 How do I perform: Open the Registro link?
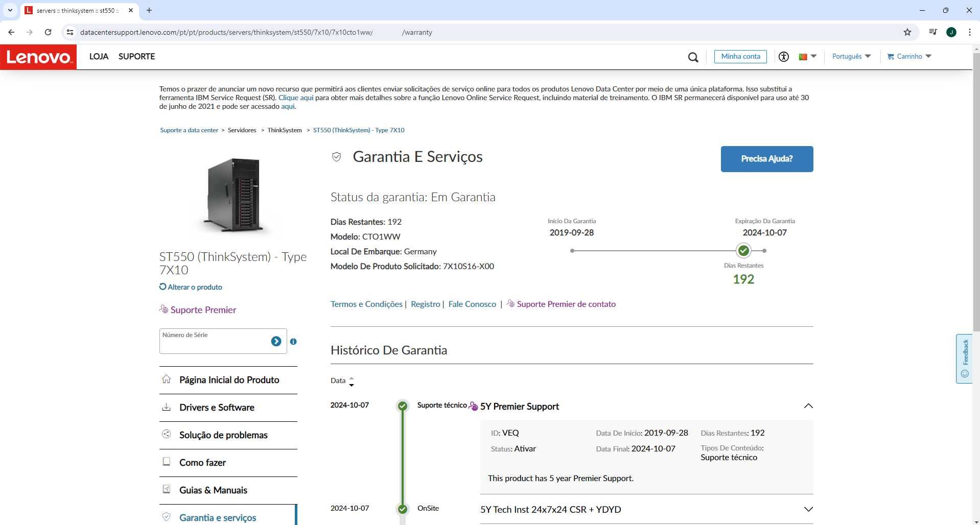pos(425,304)
